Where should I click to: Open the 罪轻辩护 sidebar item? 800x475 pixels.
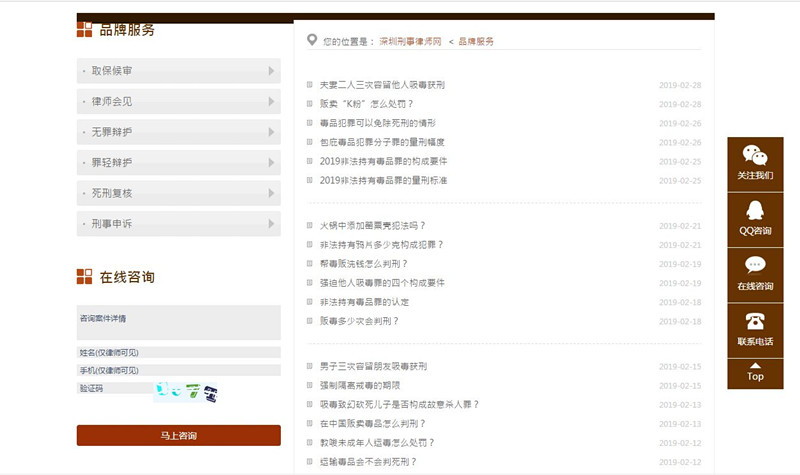[178, 162]
